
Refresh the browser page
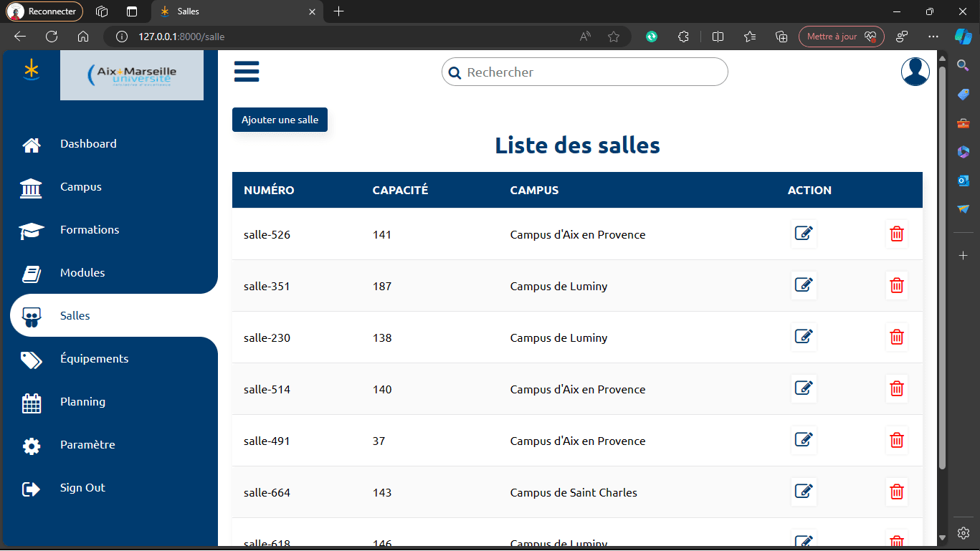pyautogui.click(x=52, y=37)
